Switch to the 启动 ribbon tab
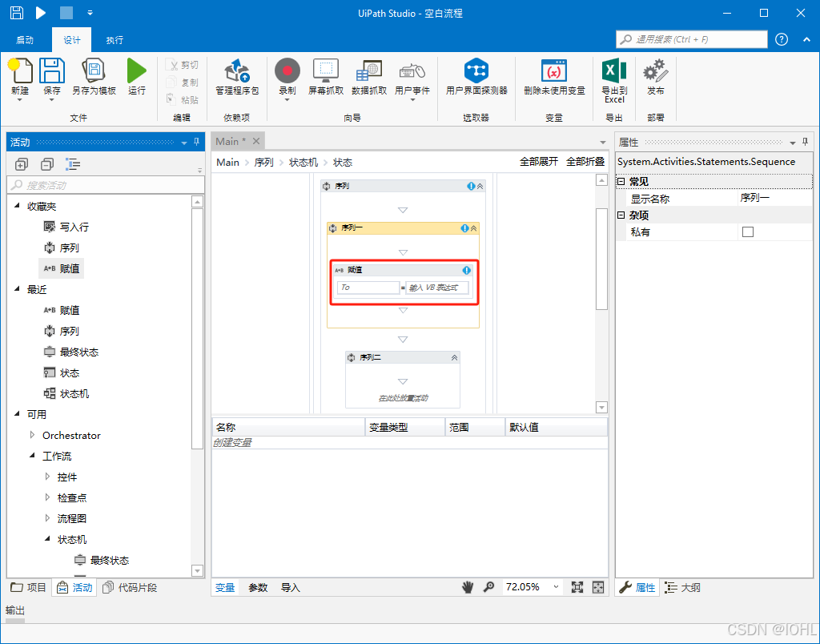The width and height of the screenshot is (820, 644). coord(25,40)
